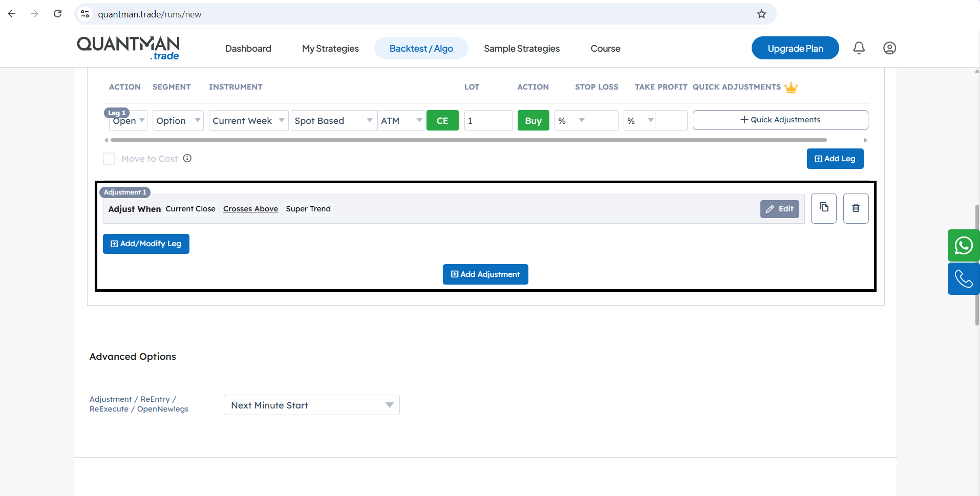The height and width of the screenshot is (496, 980).
Task: Open the user account menu
Action: (889, 48)
